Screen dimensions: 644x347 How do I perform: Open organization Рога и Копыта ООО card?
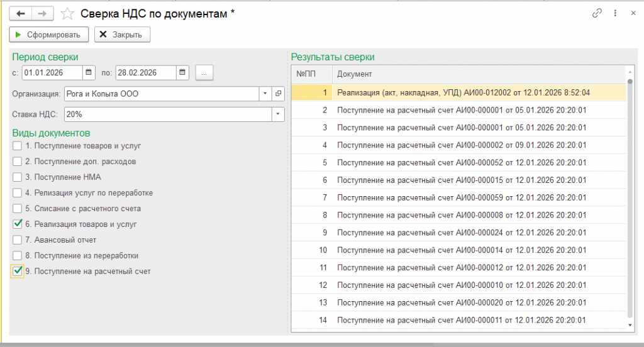click(x=278, y=94)
